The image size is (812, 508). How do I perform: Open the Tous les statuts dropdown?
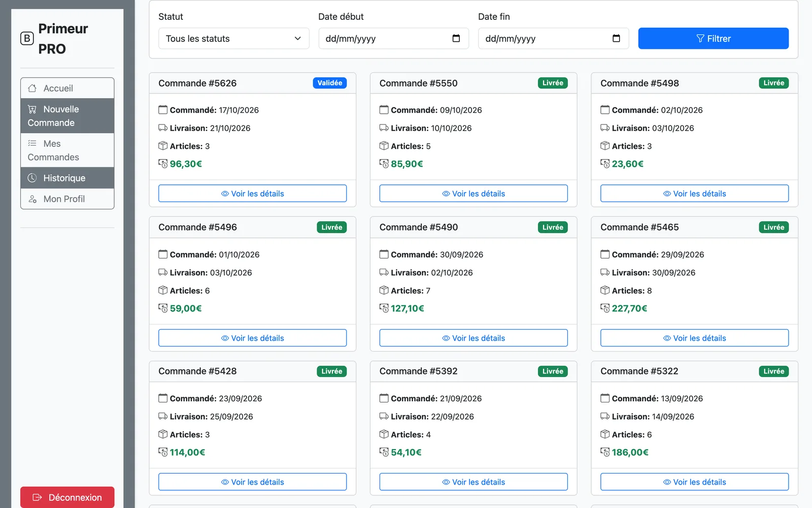pyautogui.click(x=233, y=39)
